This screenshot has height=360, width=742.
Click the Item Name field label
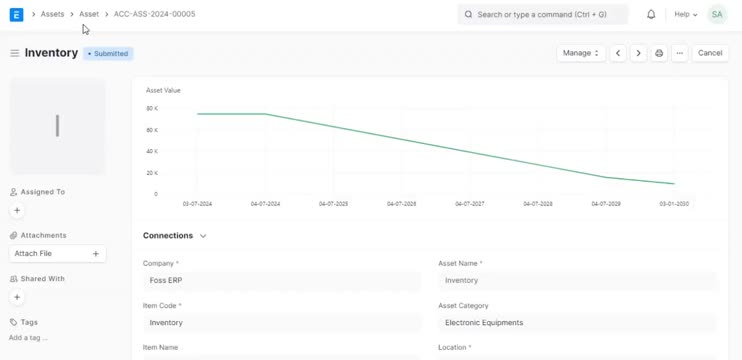(x=160, y=347)
